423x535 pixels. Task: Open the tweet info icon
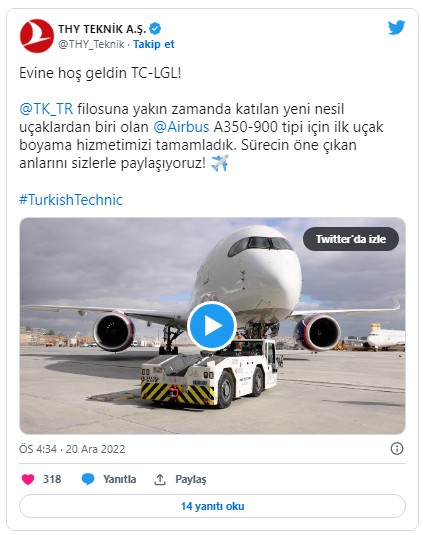[396, 448]
